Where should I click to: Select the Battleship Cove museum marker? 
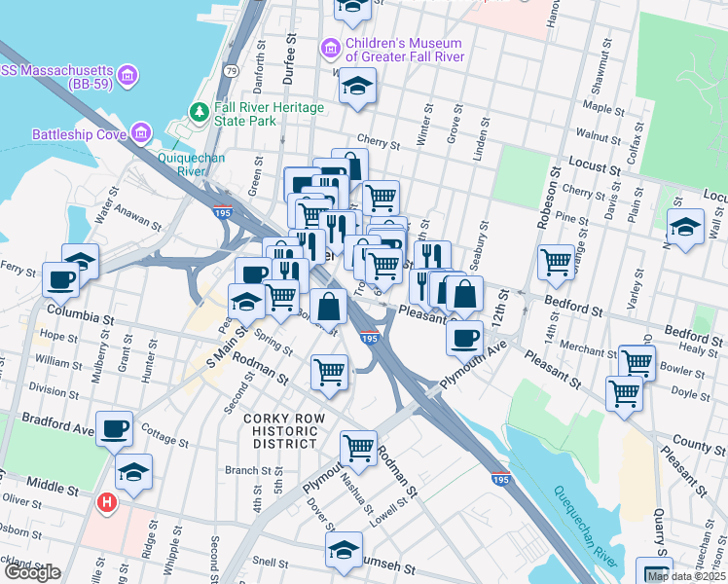click(x=141, y=133)
